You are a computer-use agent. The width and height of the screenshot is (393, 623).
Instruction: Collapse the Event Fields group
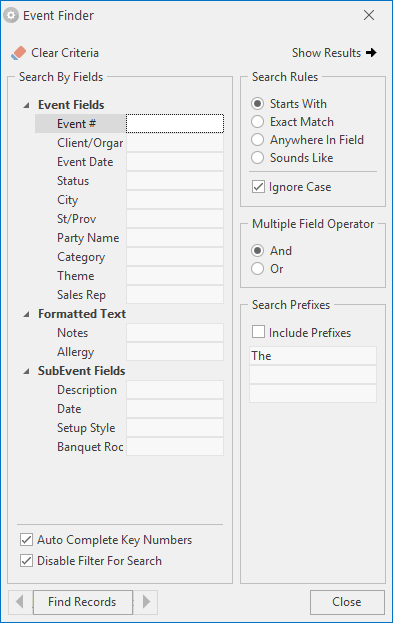coord(27,105)
